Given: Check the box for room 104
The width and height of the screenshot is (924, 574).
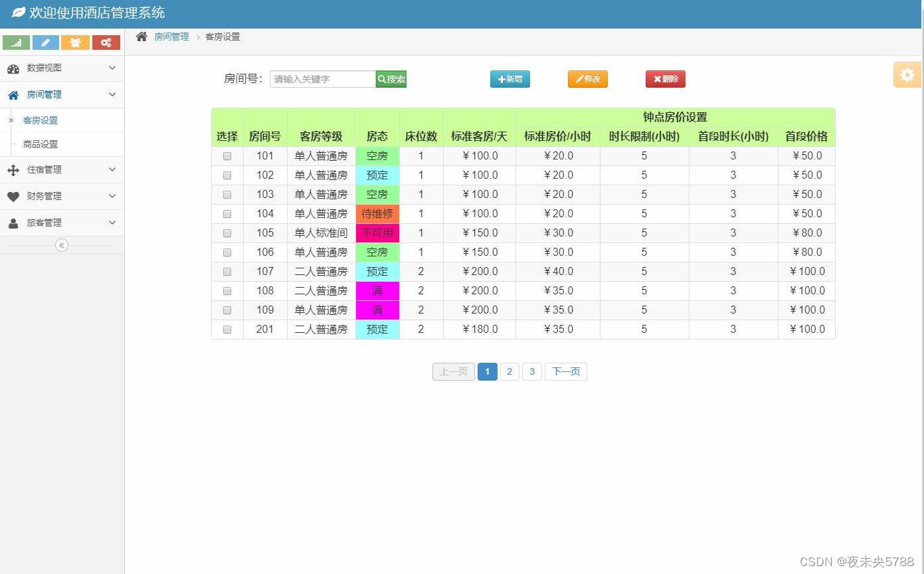Looking at the screenshot, I should 227,214.
